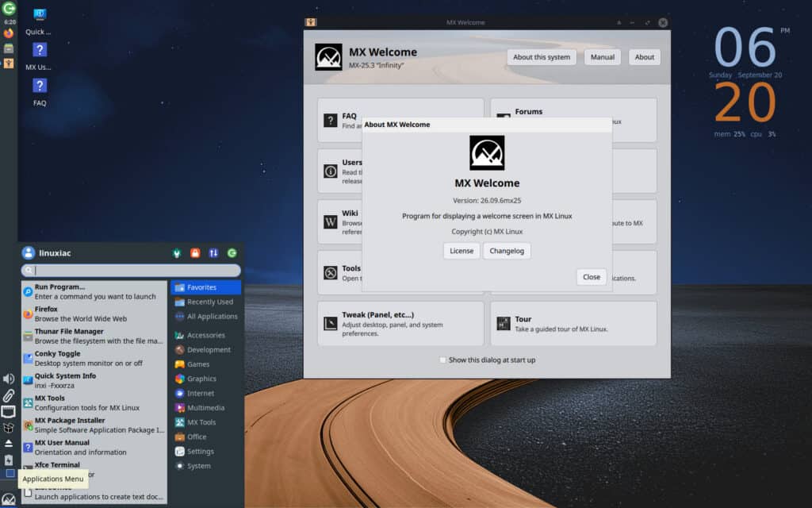Click the network connection icon in the panel
Screen dimensions: 812x508
click(8, 412)
